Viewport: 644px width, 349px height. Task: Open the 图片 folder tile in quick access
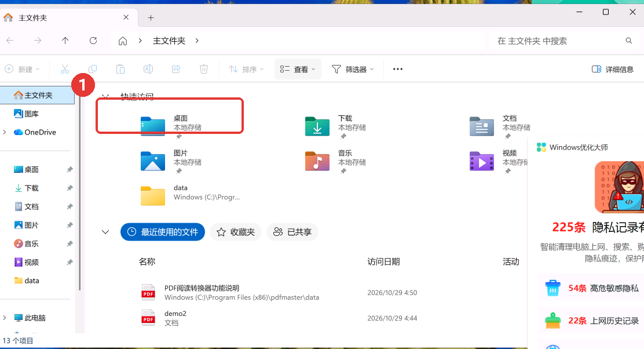171,162
